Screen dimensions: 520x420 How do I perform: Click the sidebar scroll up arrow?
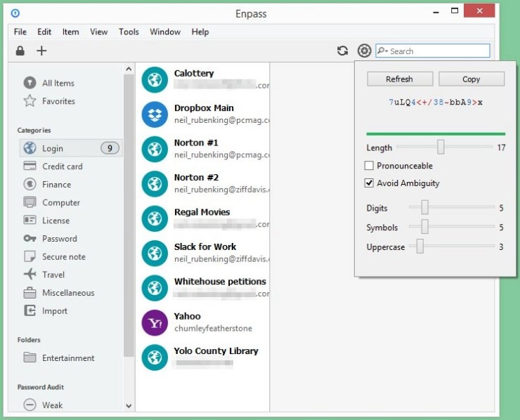[x=129, y=69]
